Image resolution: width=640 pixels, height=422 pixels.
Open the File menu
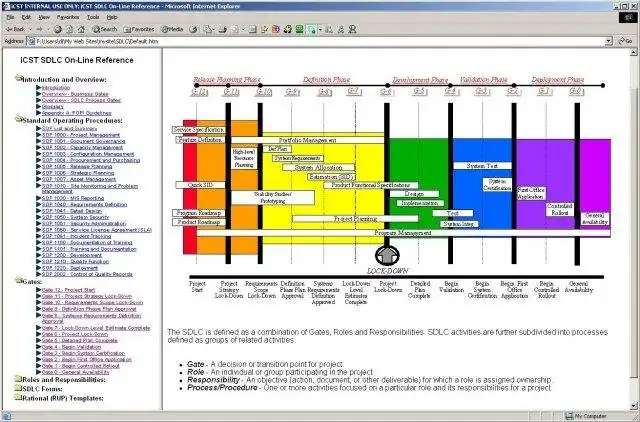[x=11, y=17]
